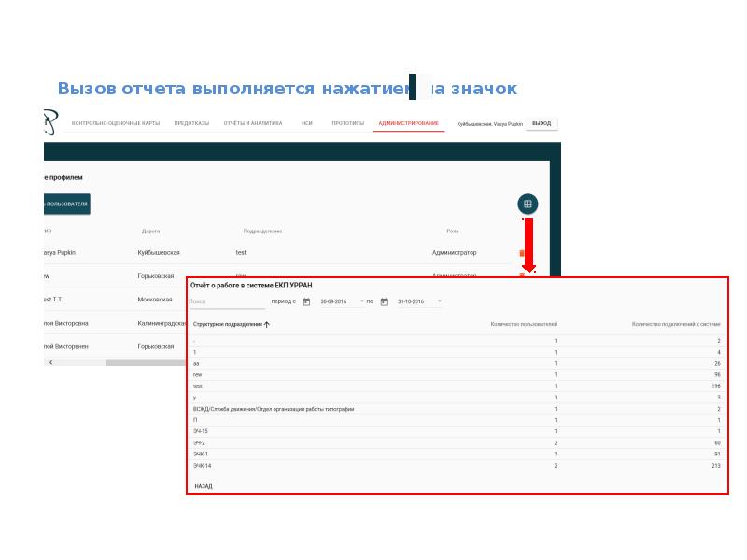This screenshot has height=560, width=747.
Task: Go to the НСИ tab
Action: [307, 123]
